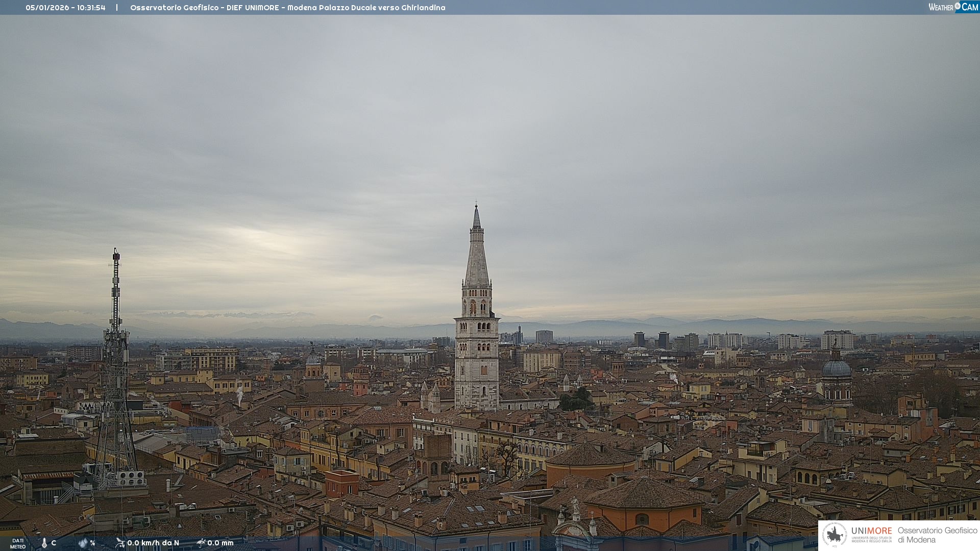Click the thermometer temperature icon
The height and width of the screenshot is (551, 980).
(x=44, y=543)
